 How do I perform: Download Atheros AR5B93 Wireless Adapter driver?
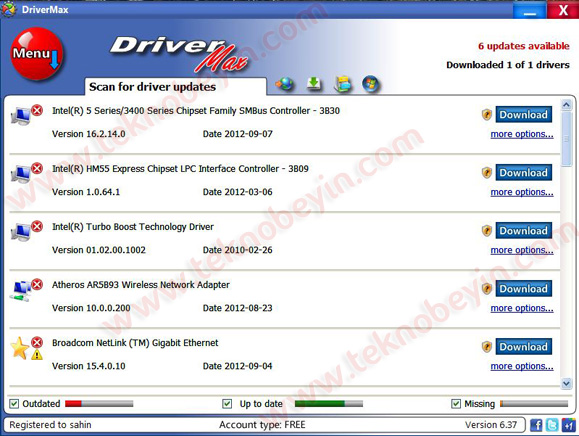click(x=524, y=288)
